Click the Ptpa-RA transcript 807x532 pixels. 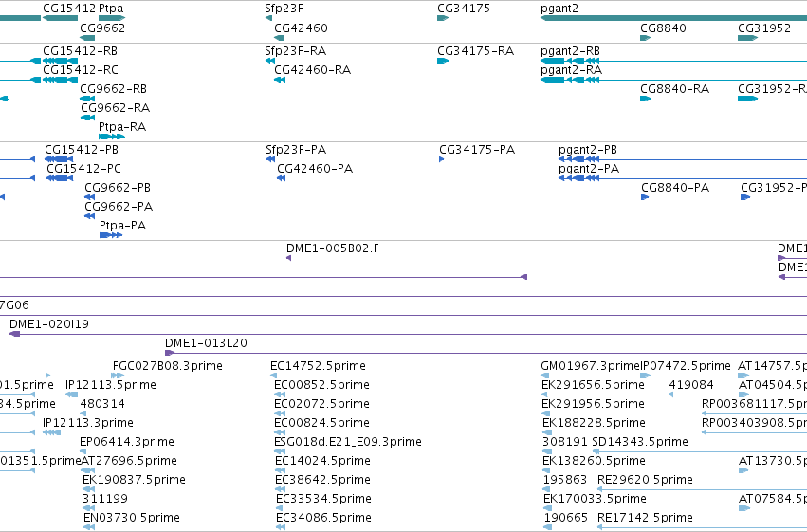tap(112, 137)
